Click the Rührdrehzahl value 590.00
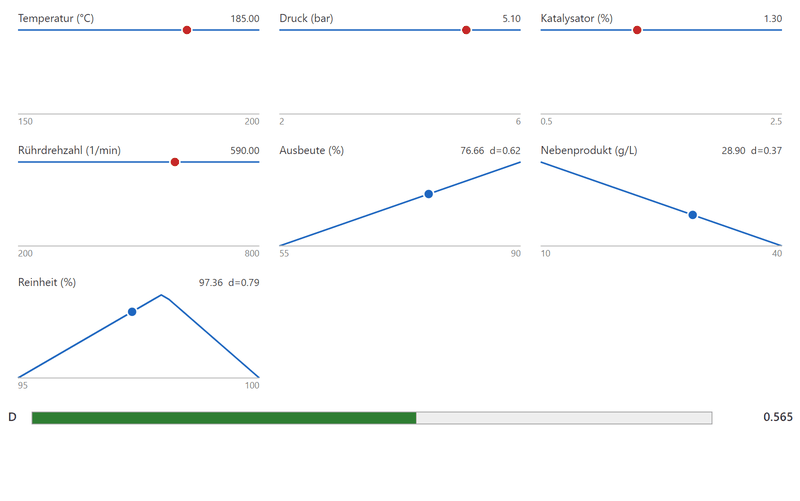The image size is (800, 501). pyautogui.click(x=245, y=151)
